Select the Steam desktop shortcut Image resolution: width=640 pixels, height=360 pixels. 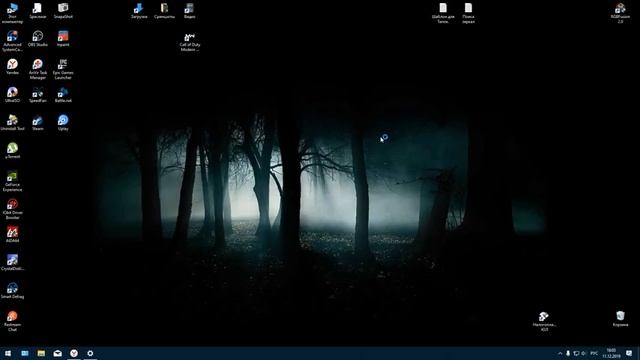point(38,123)
